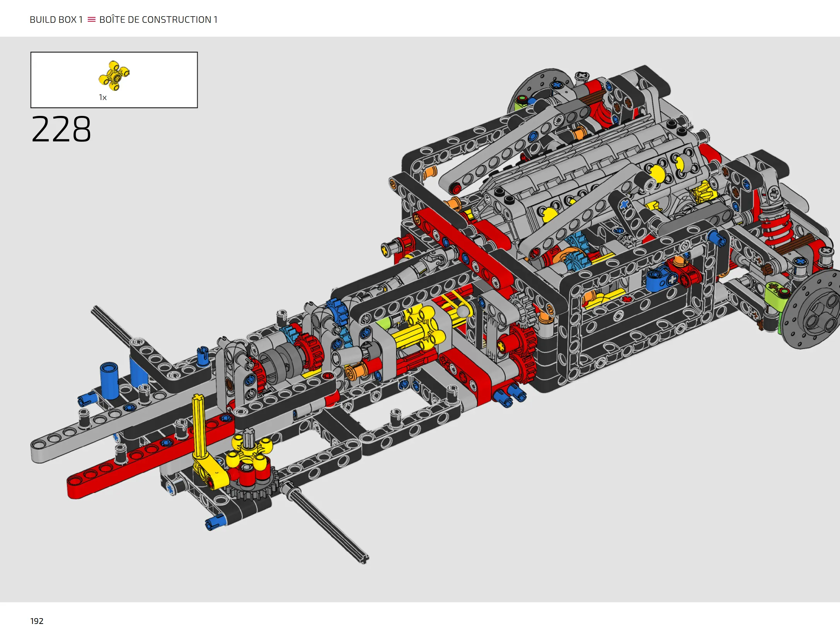Click the page number 192

coord(37,621)
